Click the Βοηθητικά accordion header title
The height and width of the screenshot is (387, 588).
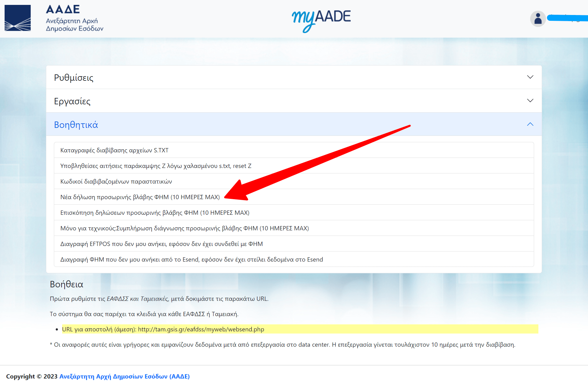76,125
